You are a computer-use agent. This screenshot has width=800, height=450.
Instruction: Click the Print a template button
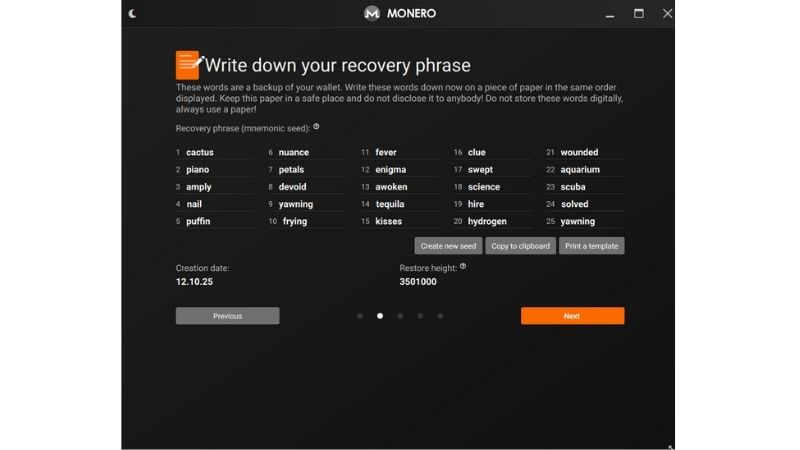591,246
